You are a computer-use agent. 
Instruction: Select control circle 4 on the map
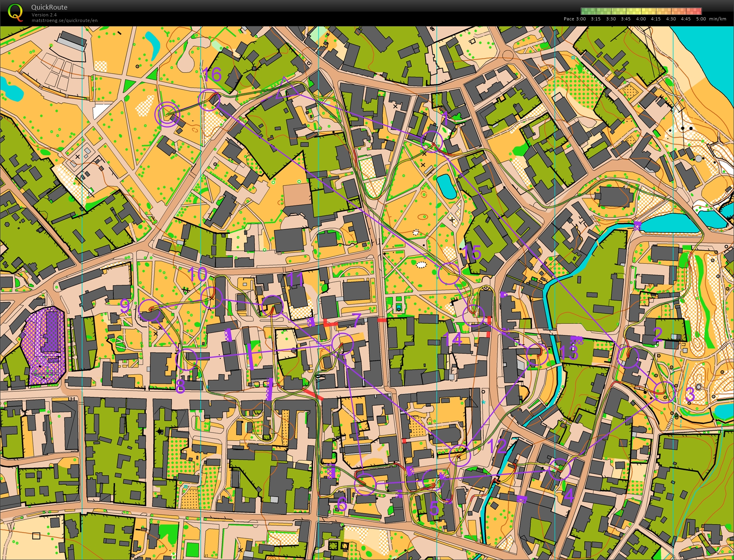[x=560, y=469]
